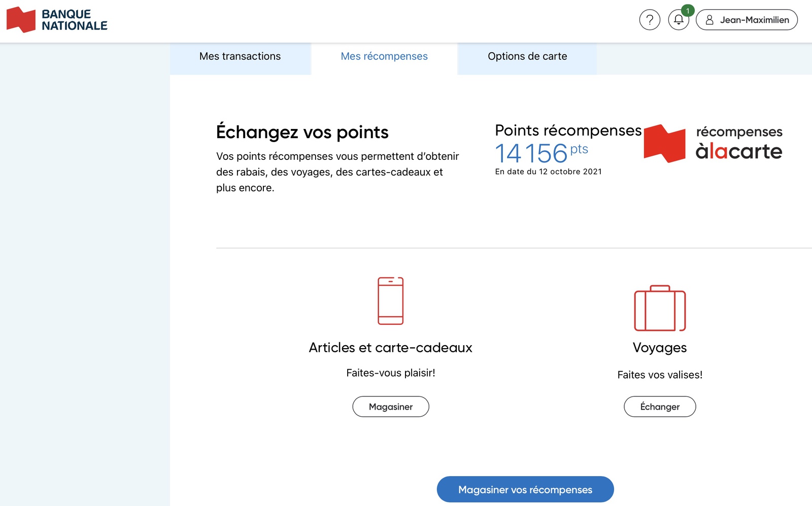Open the help icon
The image size is (812, 506).
649,20
